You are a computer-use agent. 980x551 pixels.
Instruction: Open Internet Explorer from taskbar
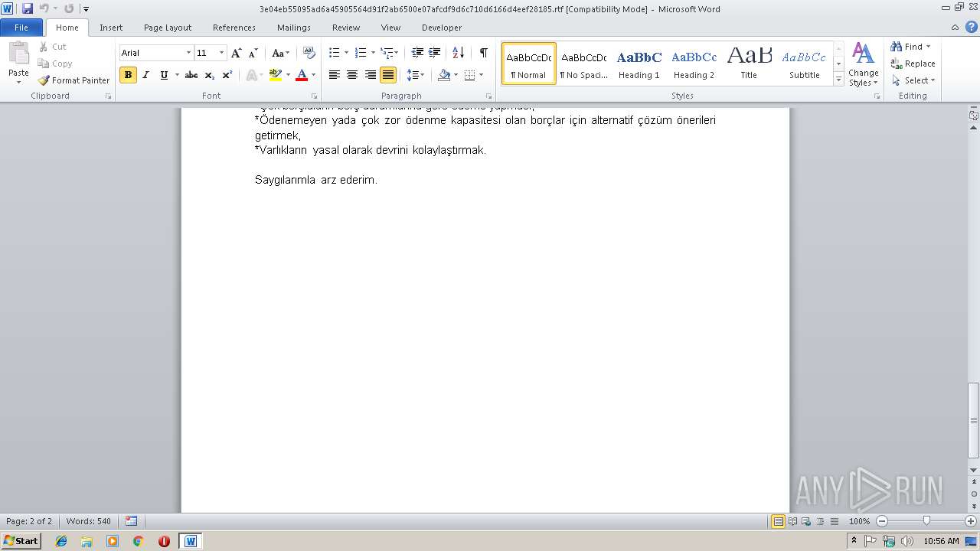pos(61,541)
